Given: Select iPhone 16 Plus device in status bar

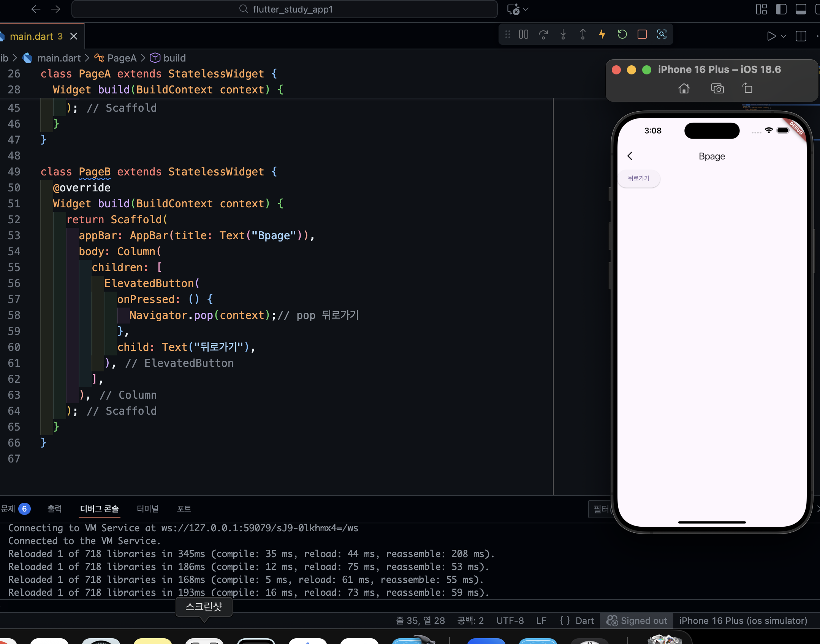Looking at the screenshot, I should [743, 620].
